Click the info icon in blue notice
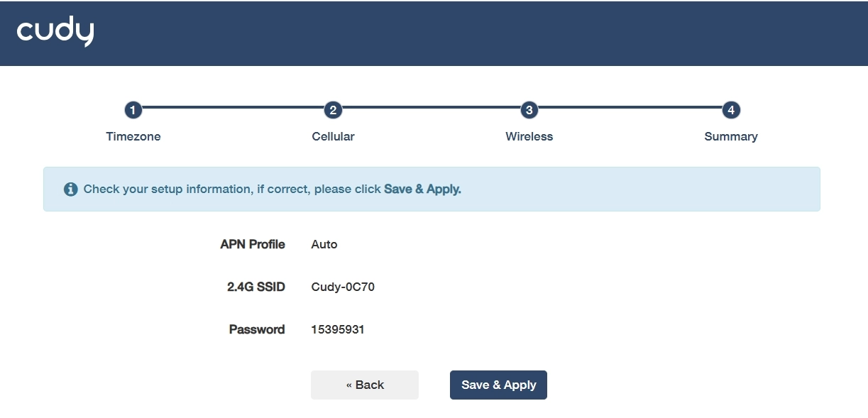 pyautogui.click(x=70, y=189)
